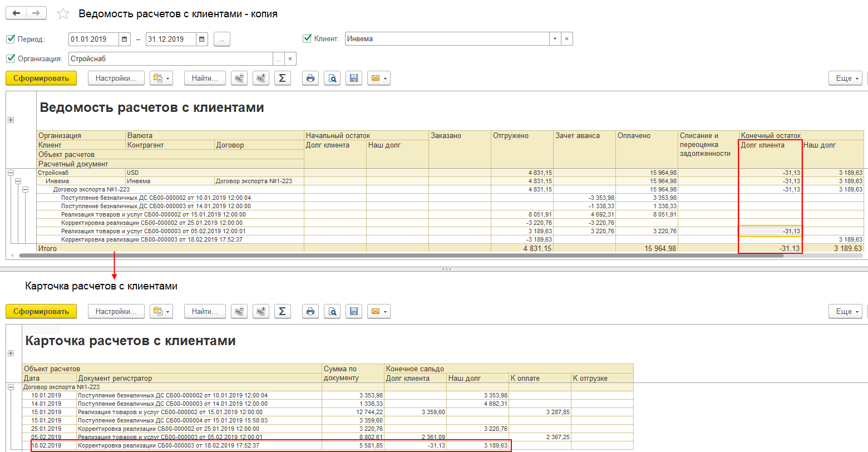This screenshot has width=868, height=452.
Task: Open Еще menu in Карточка toolbar
Action: [845, 312]
